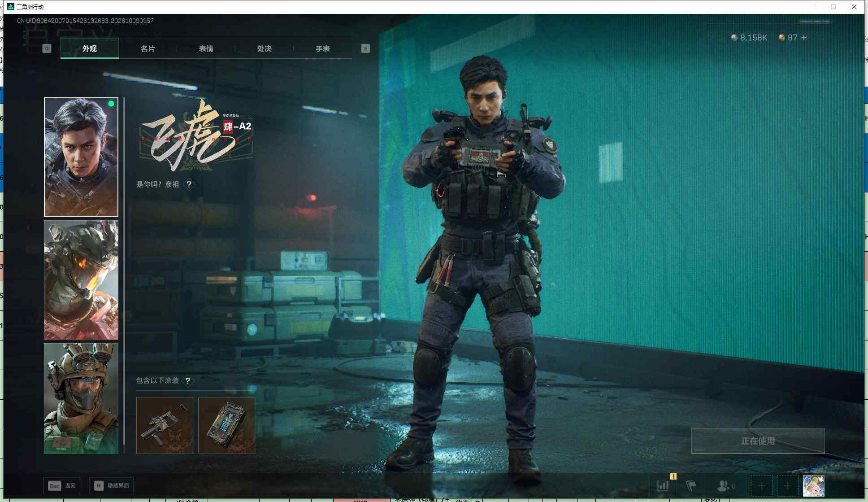Select the 外观 tab
This screenshot has height=502, width=868.
click(x=90, y=48)
